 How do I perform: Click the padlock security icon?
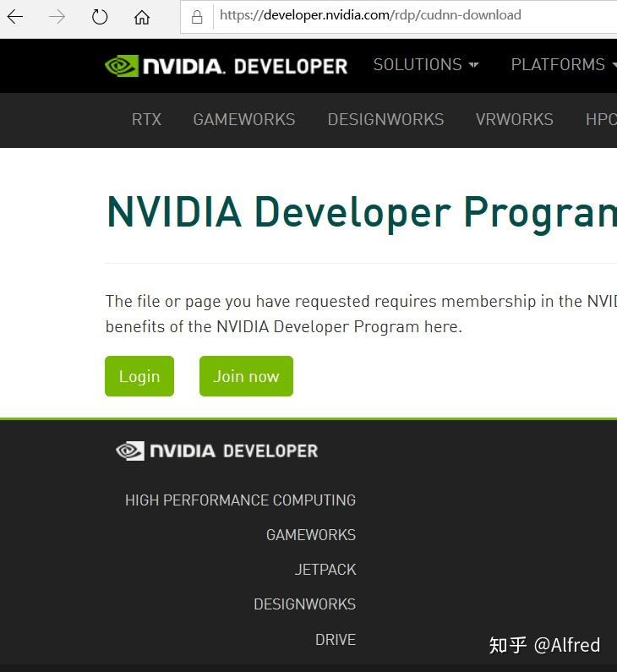tap(197, 17)
